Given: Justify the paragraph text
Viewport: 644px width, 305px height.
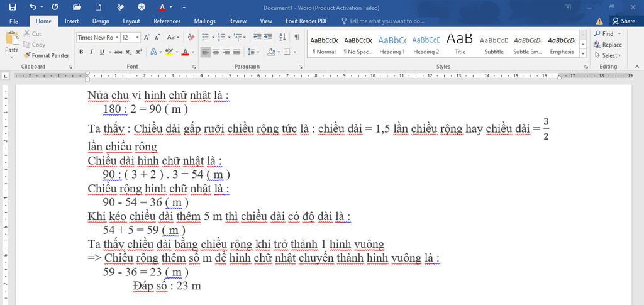Looking at the screenshot, I should click(x=236, y=52).
